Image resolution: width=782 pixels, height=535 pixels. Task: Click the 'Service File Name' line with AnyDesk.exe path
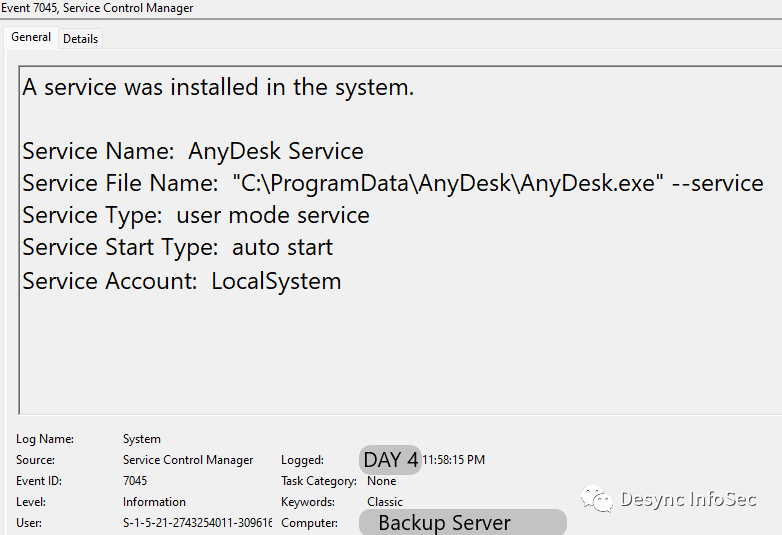click(x=392, y=183)
